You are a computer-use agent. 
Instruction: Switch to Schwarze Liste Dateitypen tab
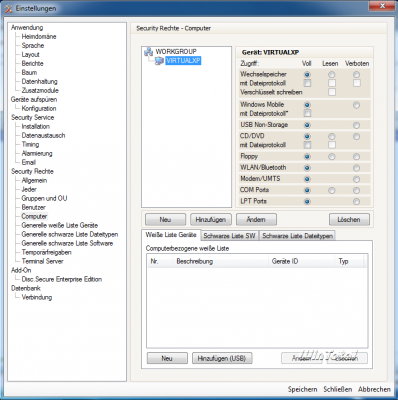297,236
